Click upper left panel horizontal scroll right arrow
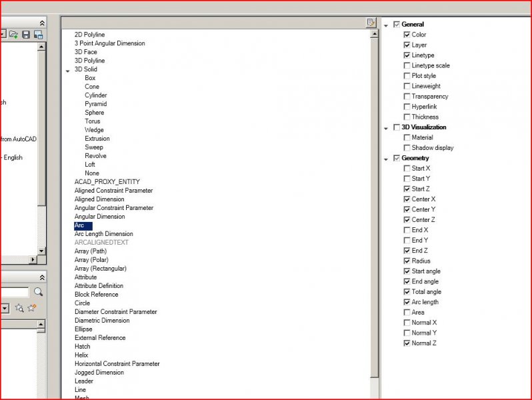This screenshot has height=400, width=532. coord(33,259)
